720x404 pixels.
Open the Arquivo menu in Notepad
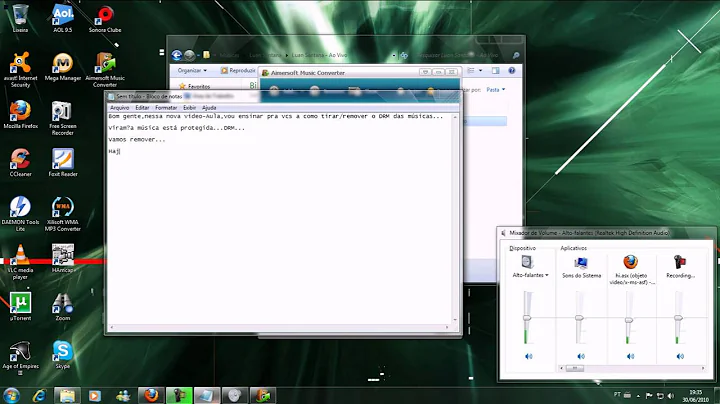pyautogui.click(x=119, y=107)
